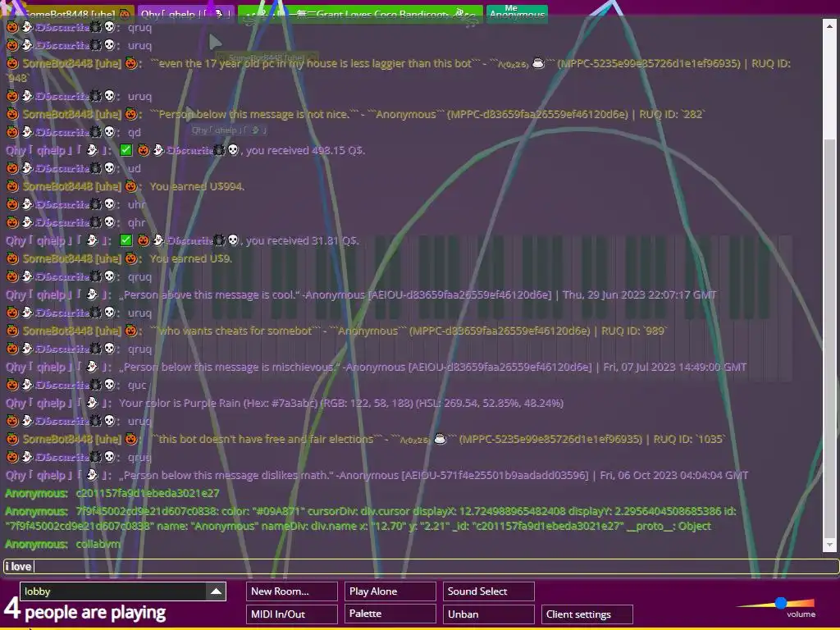Click the chat scrollbar down arrow

click(x=829, y=545)
